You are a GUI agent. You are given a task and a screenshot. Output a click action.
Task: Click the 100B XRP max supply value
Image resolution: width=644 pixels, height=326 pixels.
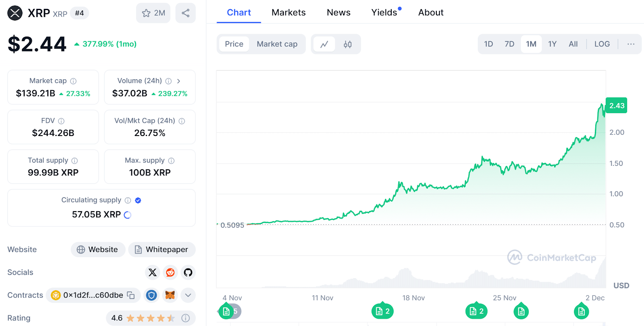click(x=150, y=173)
